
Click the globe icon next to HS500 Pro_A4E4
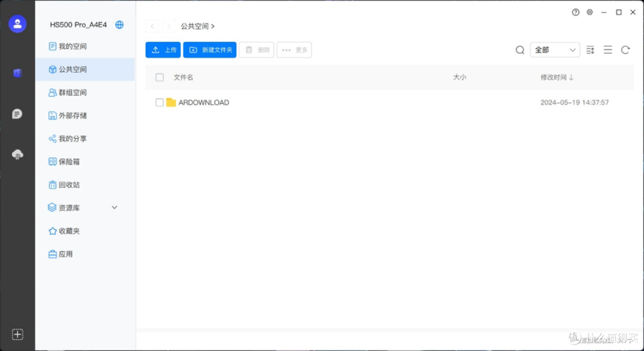point(119,24)
